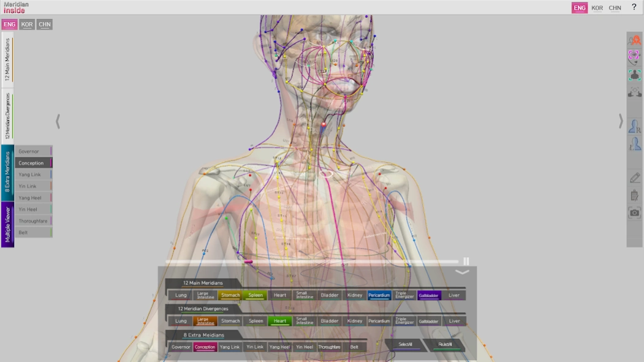Enable Liver in Meridian Divergences row

tap(454, 321)
